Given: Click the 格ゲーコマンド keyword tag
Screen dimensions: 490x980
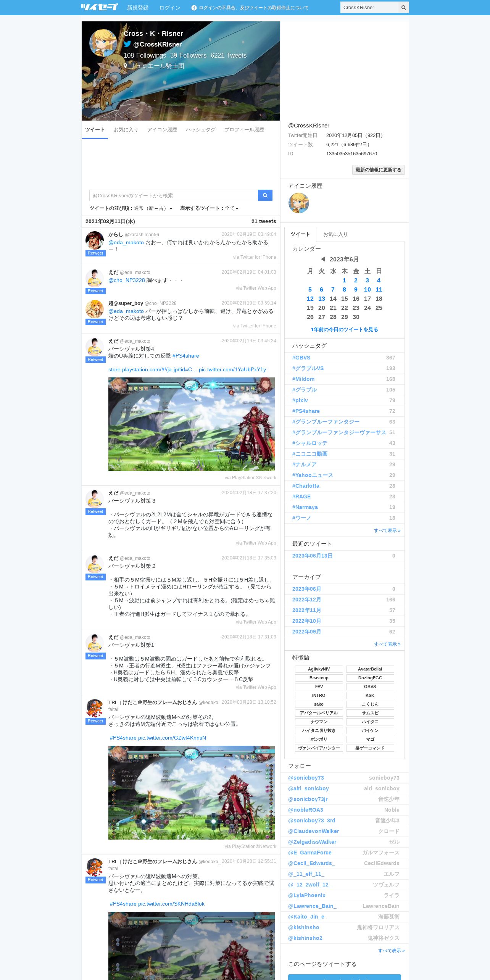Looking at the screenshot, I should pyautogui.click(x=370, y=748).
